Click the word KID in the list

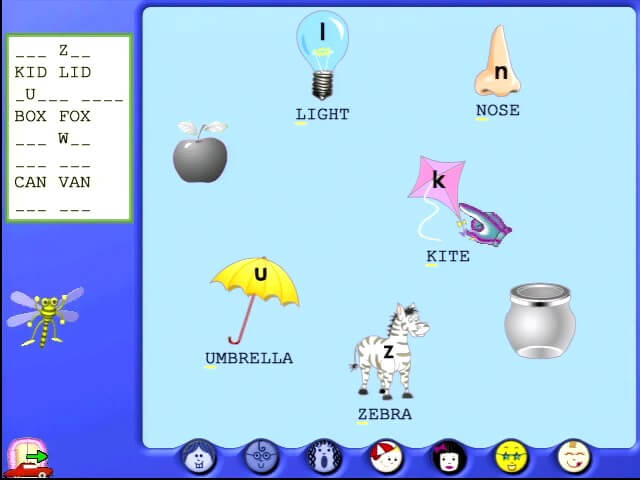pos(31,73)
